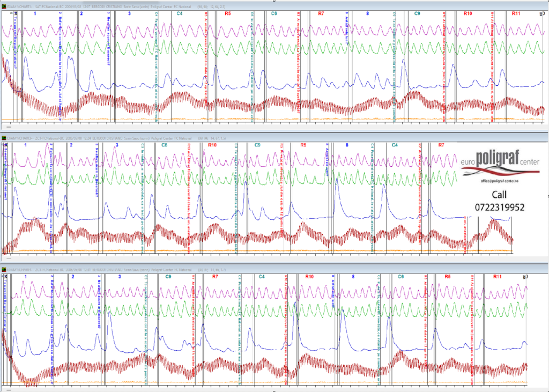
Task: Click the app icon in the SAT chart title bar
Action: click(4, 6)
